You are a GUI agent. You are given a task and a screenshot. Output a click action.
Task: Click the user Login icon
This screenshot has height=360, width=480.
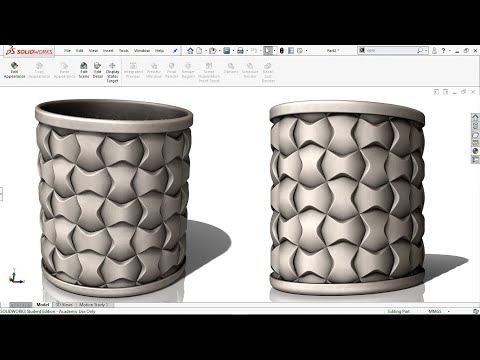click(x=434, y=51)
